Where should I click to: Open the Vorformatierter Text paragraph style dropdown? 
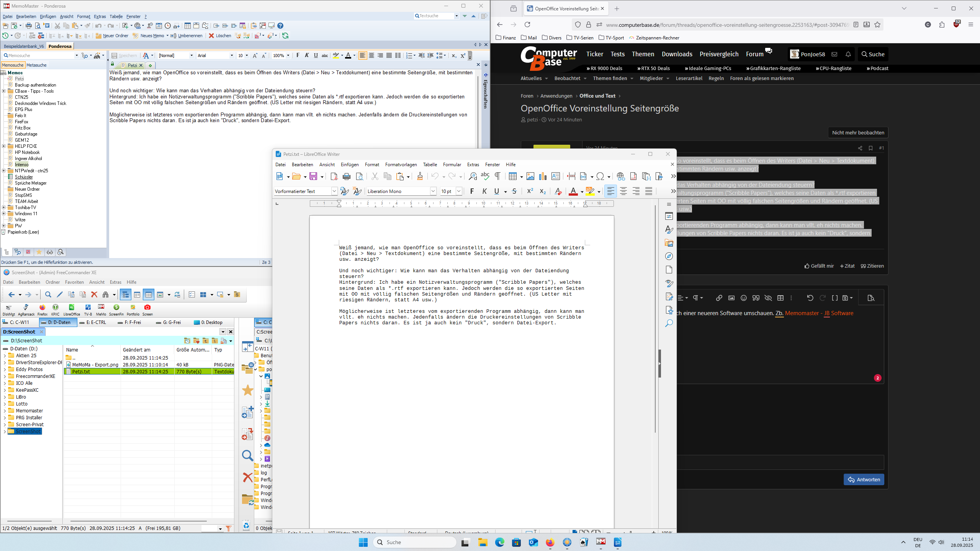(334, 191)
